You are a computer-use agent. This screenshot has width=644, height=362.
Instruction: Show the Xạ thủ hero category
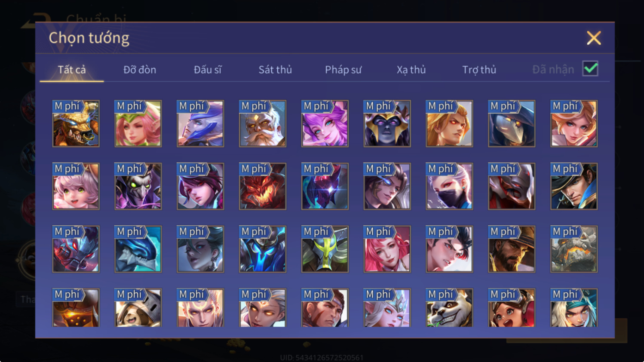[411, 70]
